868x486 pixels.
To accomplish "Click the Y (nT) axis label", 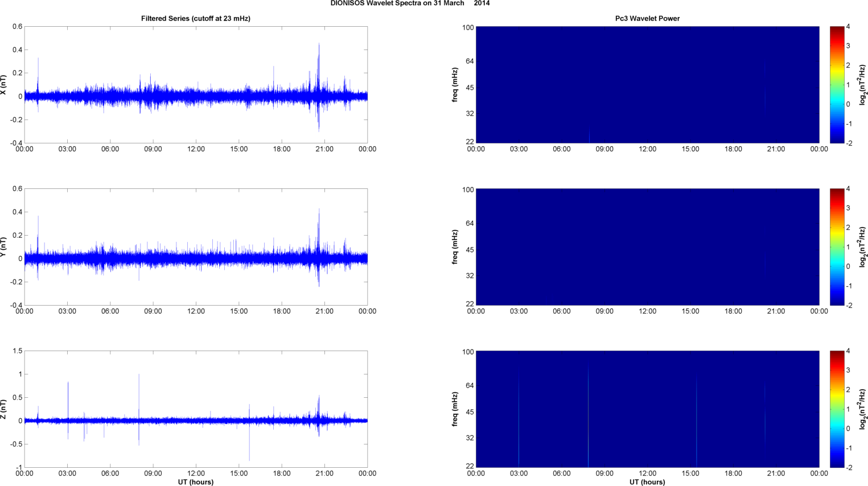I will pyautogui.click(x=4, y=247).
